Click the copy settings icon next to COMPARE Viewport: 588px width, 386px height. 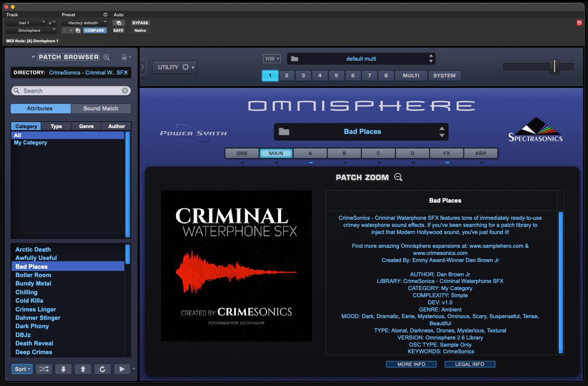click(x=78, y=31)
